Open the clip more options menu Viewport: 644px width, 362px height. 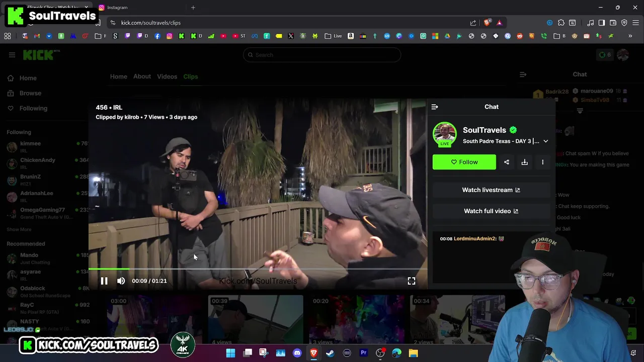[x=542, y=162]
